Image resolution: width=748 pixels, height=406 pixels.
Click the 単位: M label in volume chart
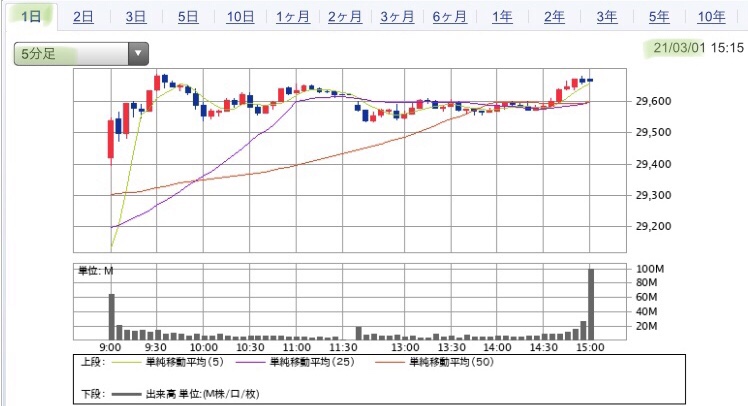point(95,271)
